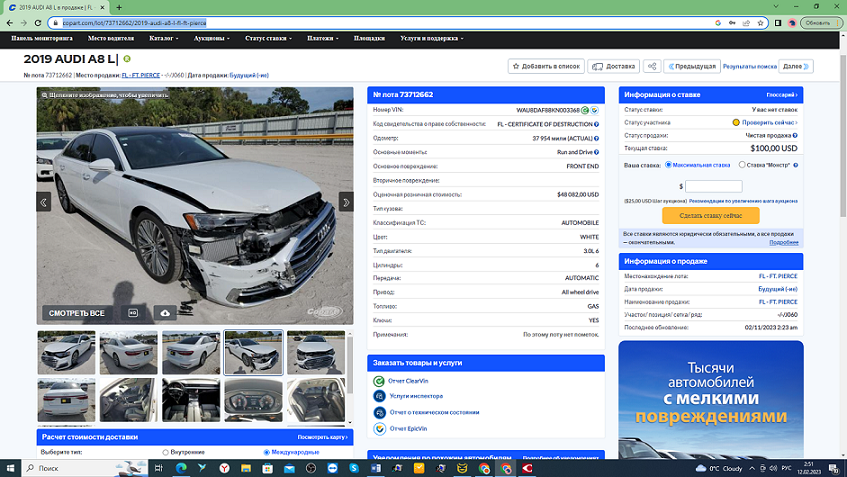The image size is (847, 477).
Task: Click Доставка button
Action: (613, 66)
